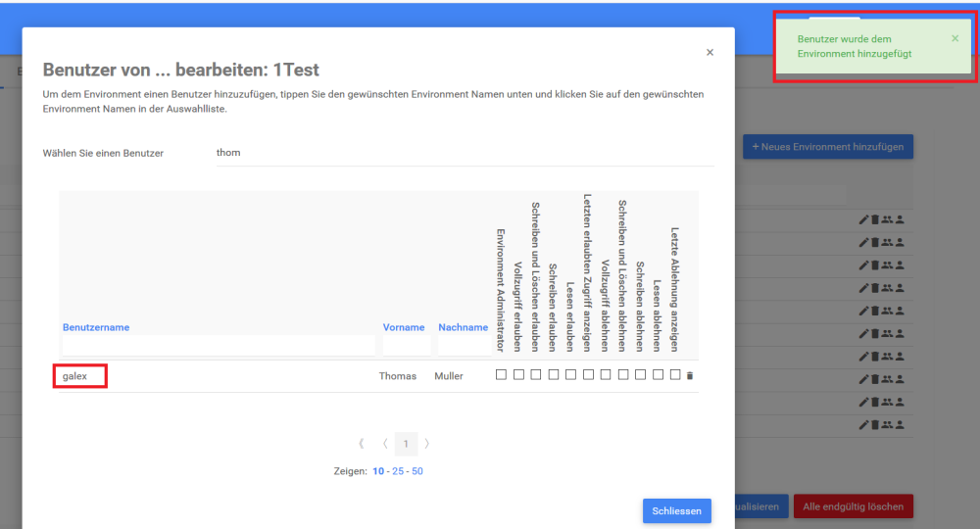The height and width of the screenshot is (529, 980).
Task: Check Lesen ablehnen box for galex
Action: click(x=658, y=375)
